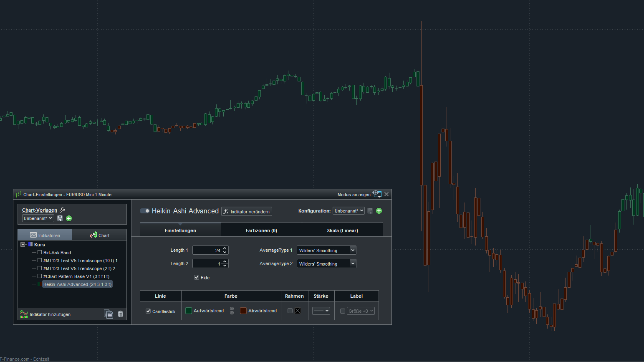The width and height of the screenshot is (644, 362).
Task: Click the black X Rahmen color box
Action: pos(298,311)
